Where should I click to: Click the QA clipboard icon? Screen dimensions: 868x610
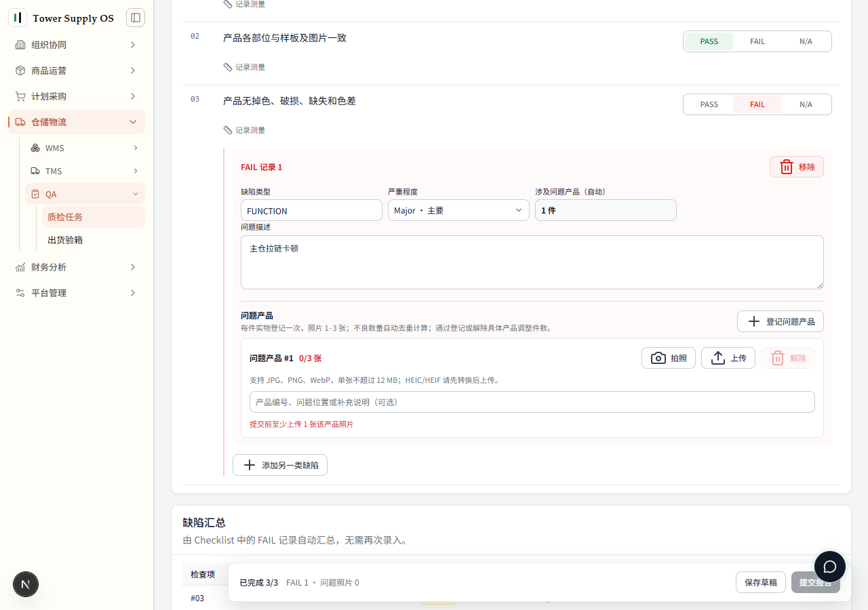pyautogui.click(x=35, y=194)
